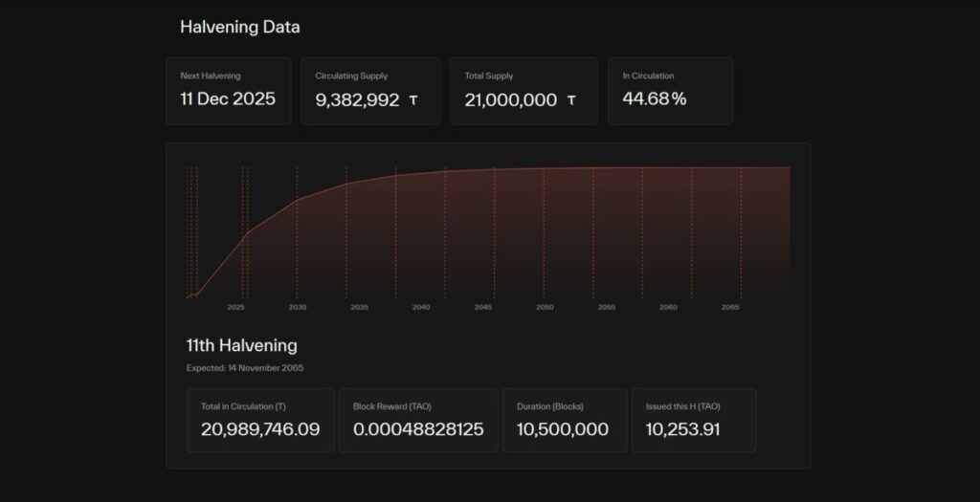Choose the 2065 year on chart axis

coord(730,307)
